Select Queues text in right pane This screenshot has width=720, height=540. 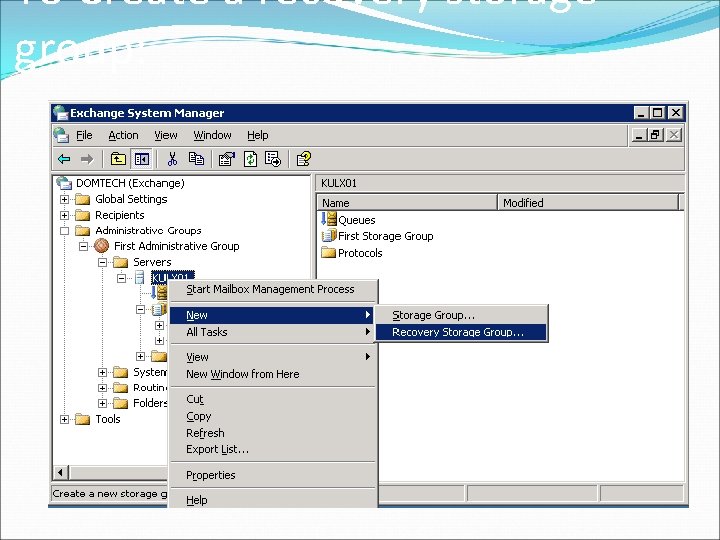click(x=357, y=220)
